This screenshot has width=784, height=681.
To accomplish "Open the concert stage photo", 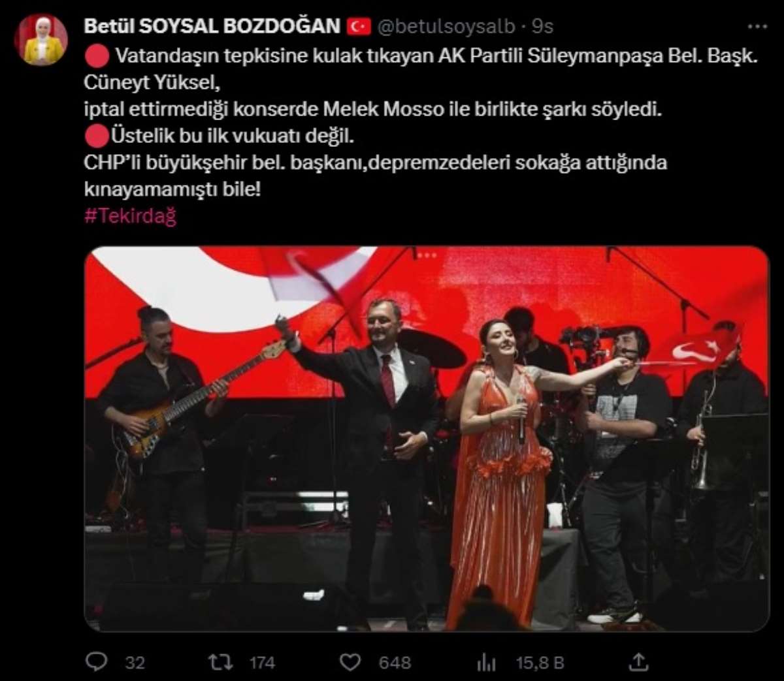I will (427, 439).
